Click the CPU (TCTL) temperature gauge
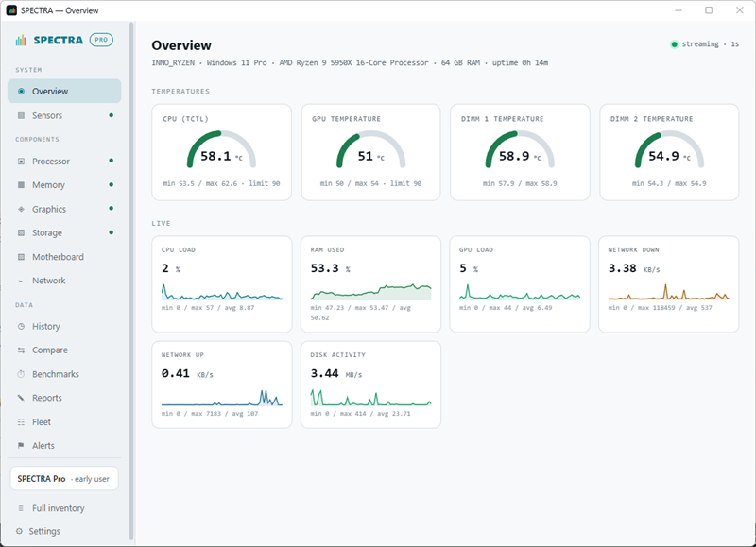The height and width of the screenshot is (547, 756). click(x=221, y=149)
